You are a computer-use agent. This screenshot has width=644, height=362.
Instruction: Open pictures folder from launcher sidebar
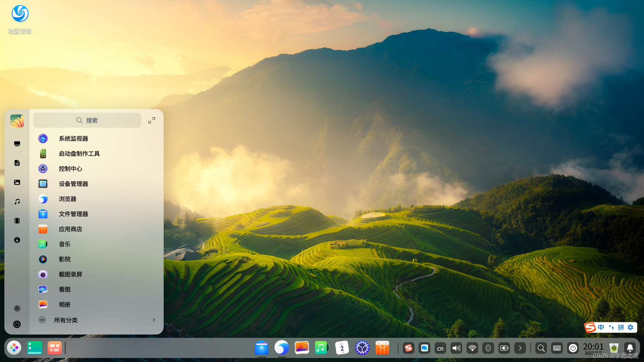[x=17, y=182]
